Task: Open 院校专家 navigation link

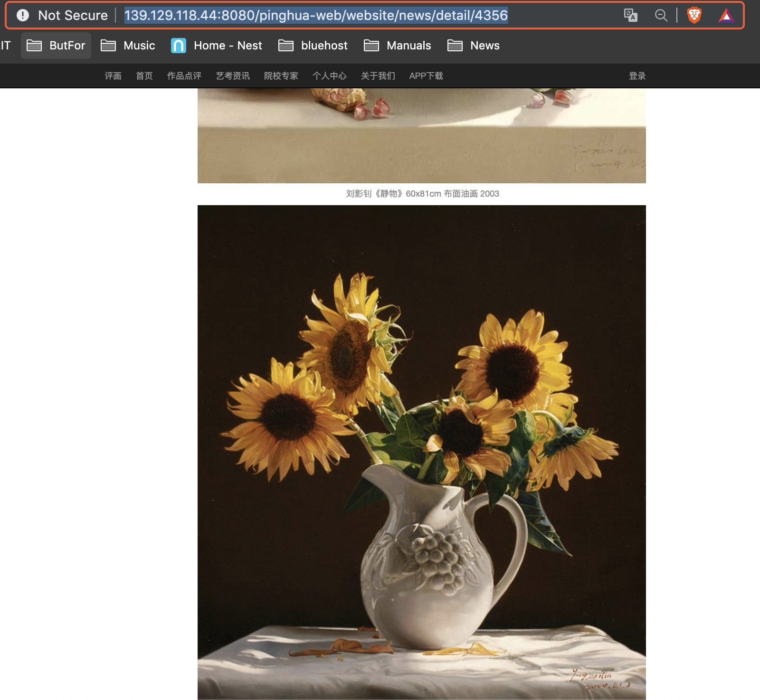Action: [x=281, y=76]
